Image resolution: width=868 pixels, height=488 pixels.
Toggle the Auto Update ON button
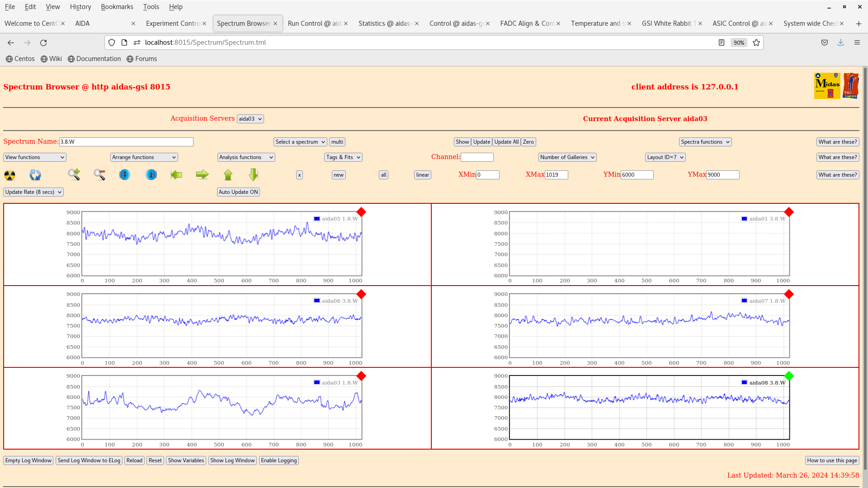pos(238,192)
